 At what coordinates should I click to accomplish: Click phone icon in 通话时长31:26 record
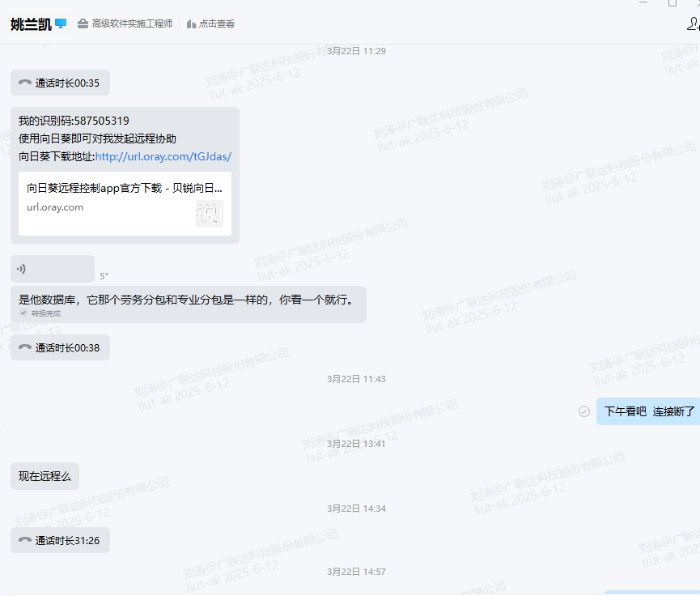25,540
